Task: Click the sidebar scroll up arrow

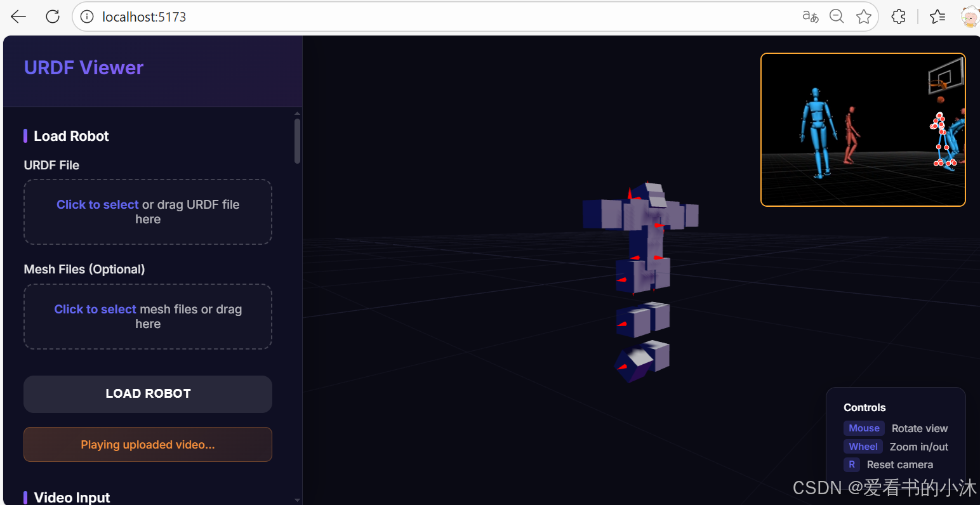Action: point(297,114)
